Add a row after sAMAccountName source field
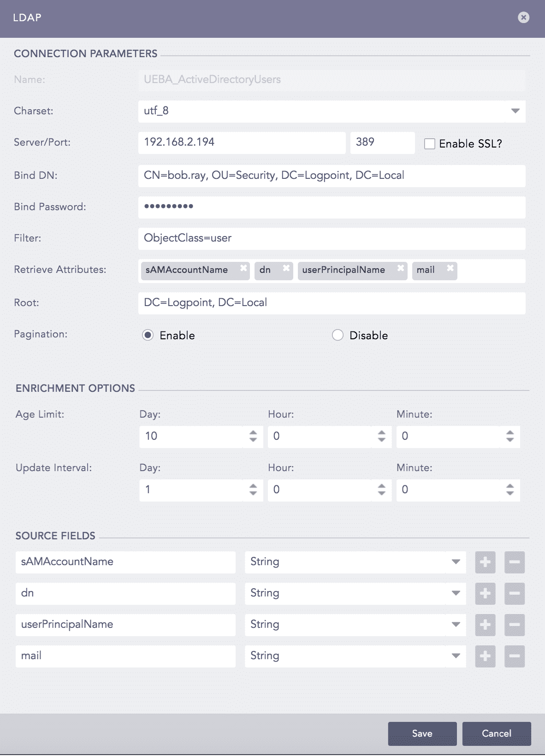The width and height of the screenshot is (545, 756). (485, 562)
